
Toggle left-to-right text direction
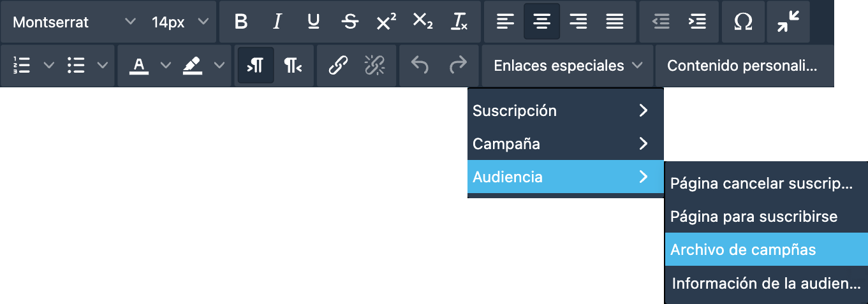coord(256,65)
